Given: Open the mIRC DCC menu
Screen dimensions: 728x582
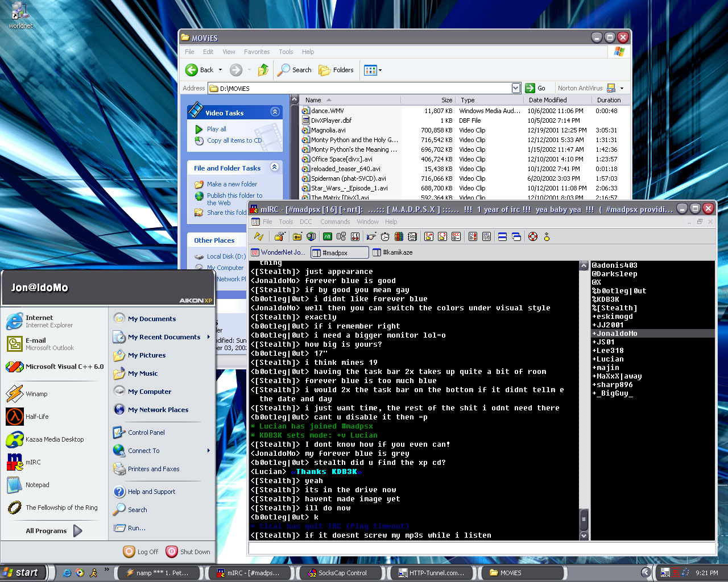Looking at the screenshot, I should (x=306, y=222).
